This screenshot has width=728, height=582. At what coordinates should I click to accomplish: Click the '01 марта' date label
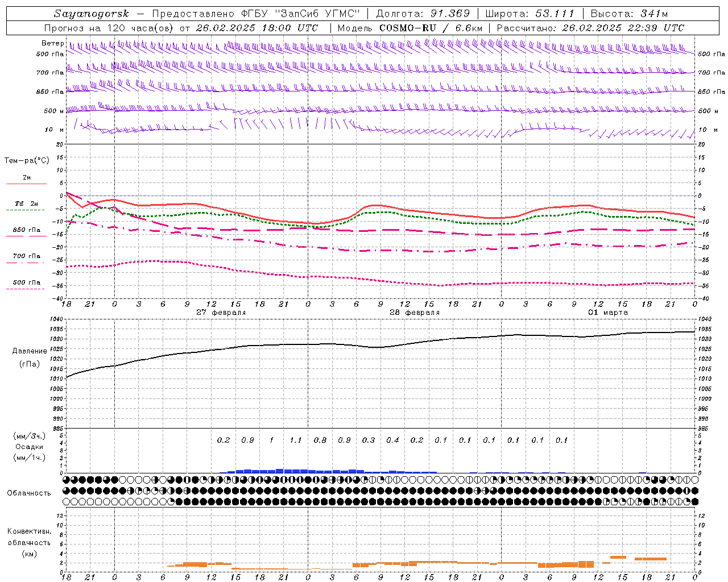tap(608, 312)
